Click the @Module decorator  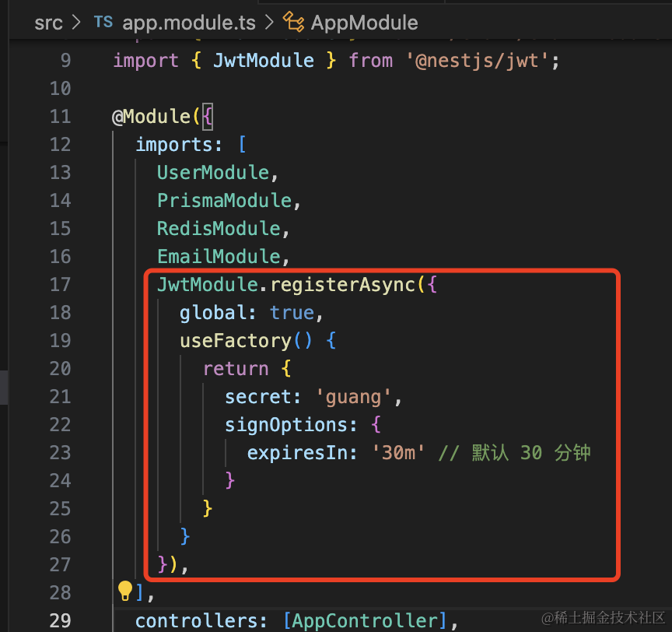pos(151,116)
